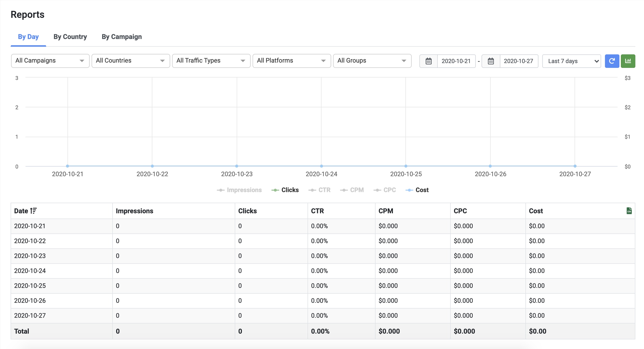Open the end date calendar icon

coord(491,61)
